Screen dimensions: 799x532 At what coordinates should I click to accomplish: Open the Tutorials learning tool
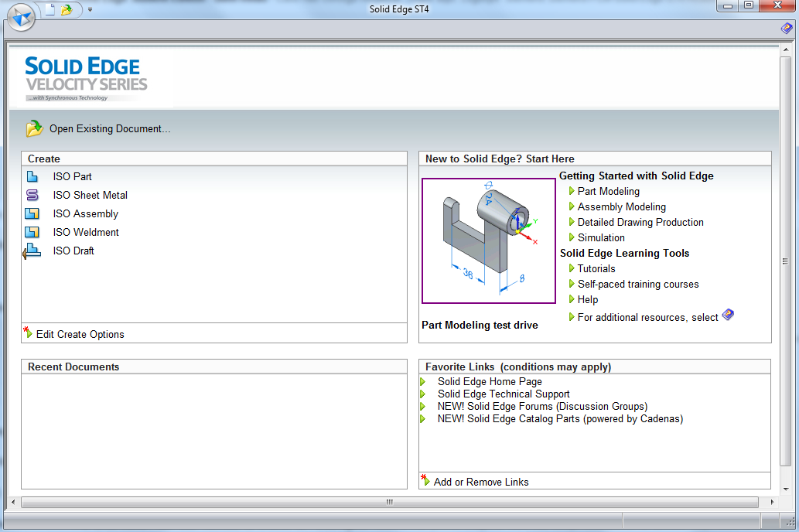[x=596, y=268]
